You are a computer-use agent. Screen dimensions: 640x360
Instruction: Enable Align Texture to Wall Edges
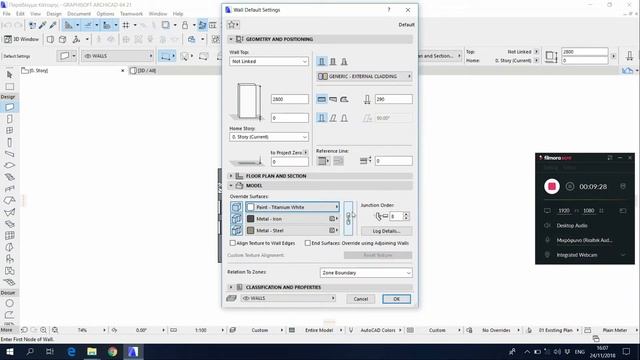pos(233,243)
